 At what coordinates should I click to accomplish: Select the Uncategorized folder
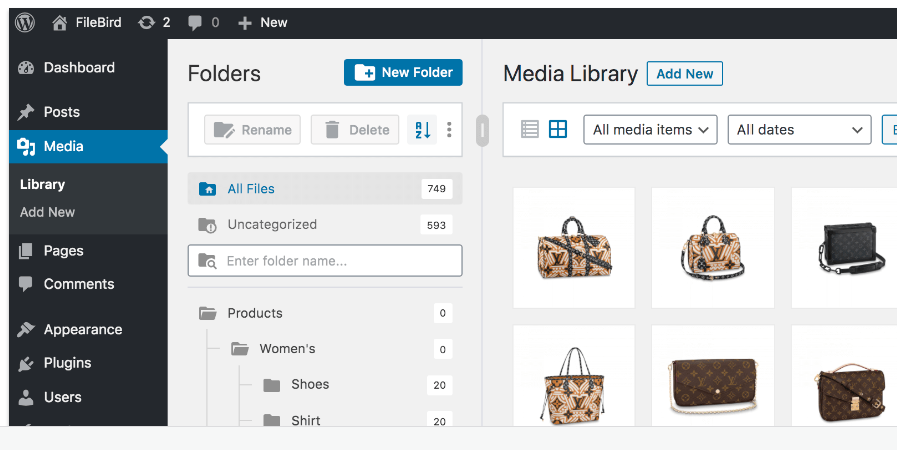271,225
